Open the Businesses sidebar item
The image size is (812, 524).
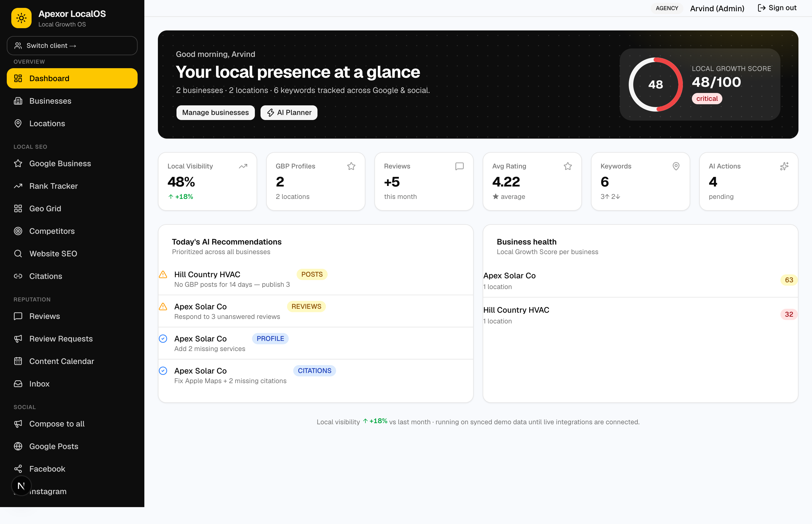point(72,101)
